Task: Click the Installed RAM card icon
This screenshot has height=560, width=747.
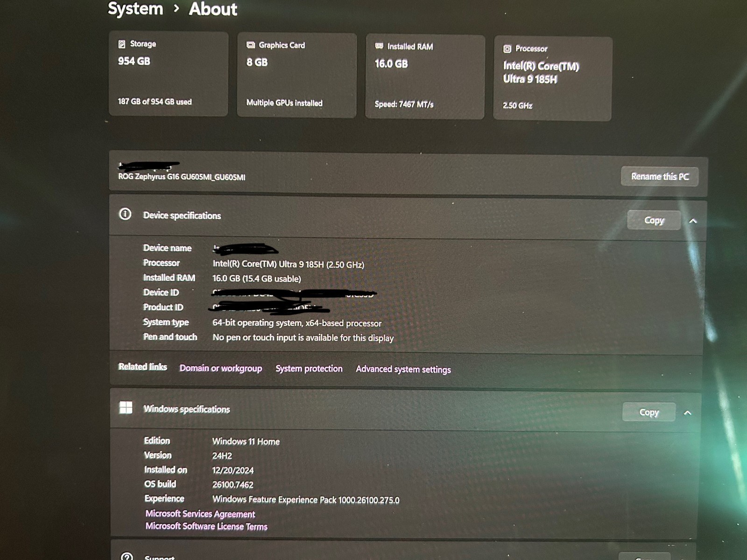Action: [x=379, y=46]
